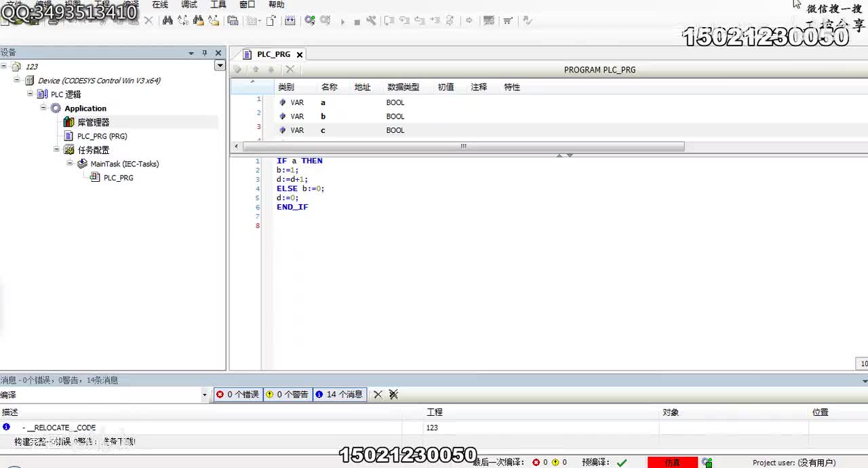Open the 调试 menu

189,4
